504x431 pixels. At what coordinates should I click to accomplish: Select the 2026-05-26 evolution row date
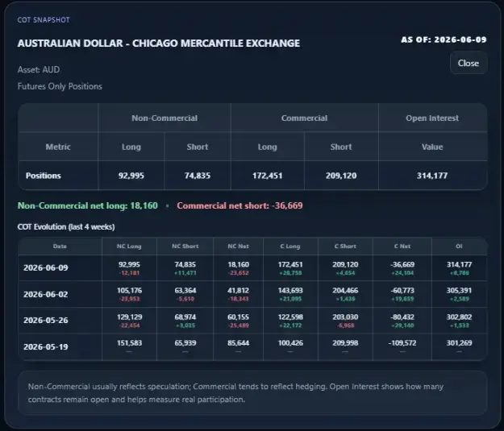point(46,321)
